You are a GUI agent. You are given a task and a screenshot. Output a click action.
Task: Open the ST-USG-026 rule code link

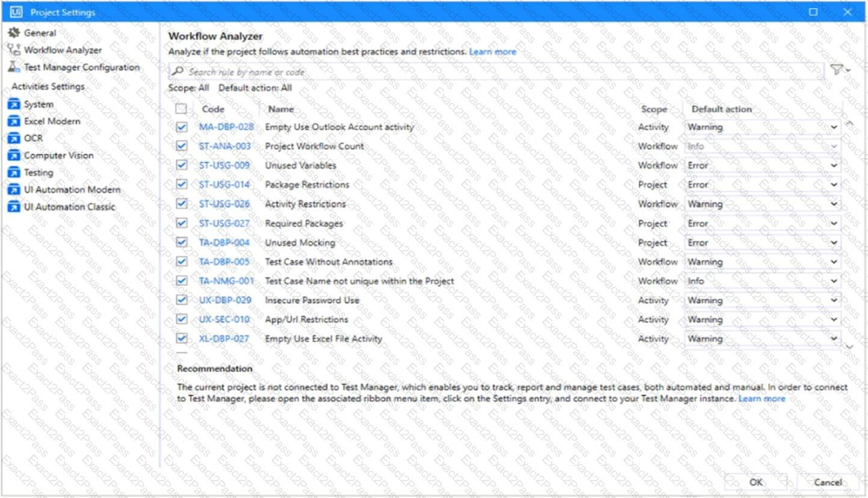(224, 204)
